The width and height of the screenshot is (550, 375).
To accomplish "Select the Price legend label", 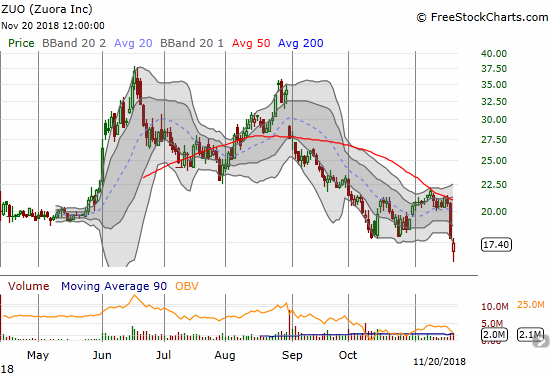I will click(x=21, y=43).
